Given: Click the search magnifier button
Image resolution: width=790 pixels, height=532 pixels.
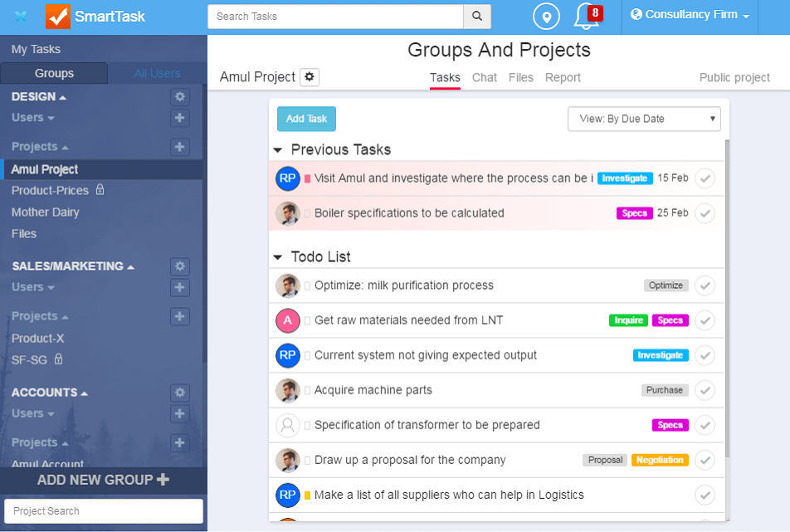Looking at the screenshot, I should pos(476,16).
